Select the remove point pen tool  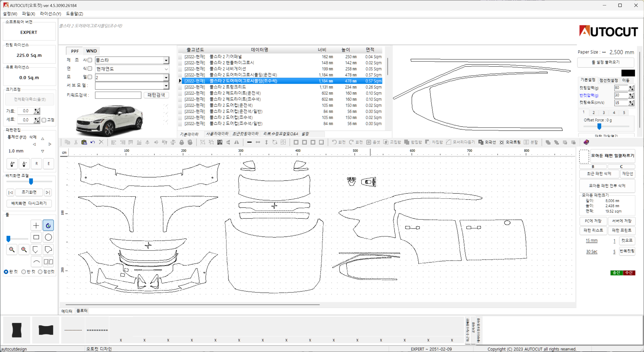24,164
